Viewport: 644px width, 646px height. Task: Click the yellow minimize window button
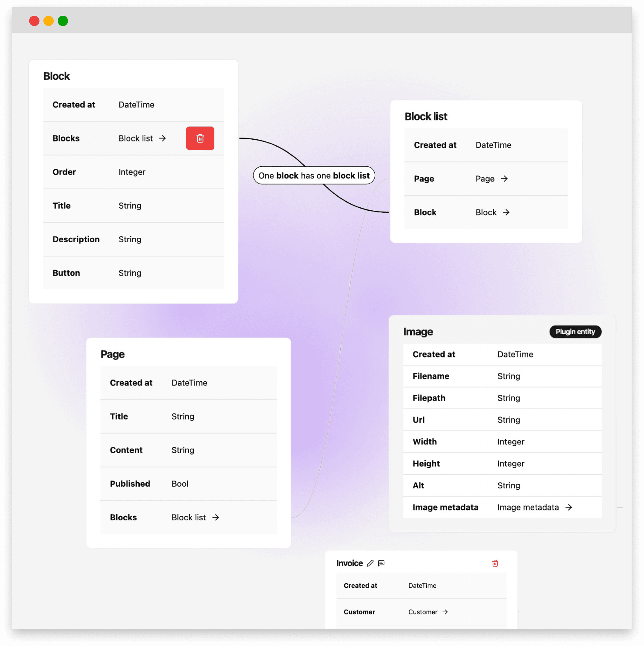(49, 21)
